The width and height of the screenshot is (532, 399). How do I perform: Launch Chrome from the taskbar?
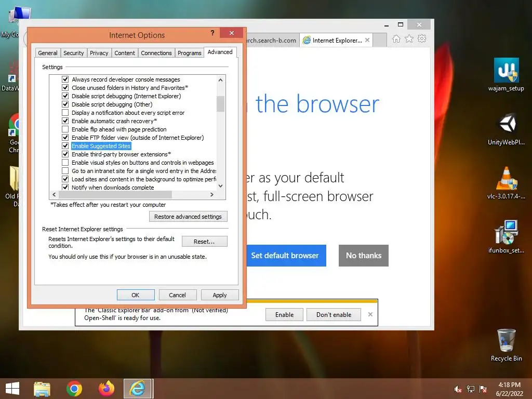pos(74,389)
